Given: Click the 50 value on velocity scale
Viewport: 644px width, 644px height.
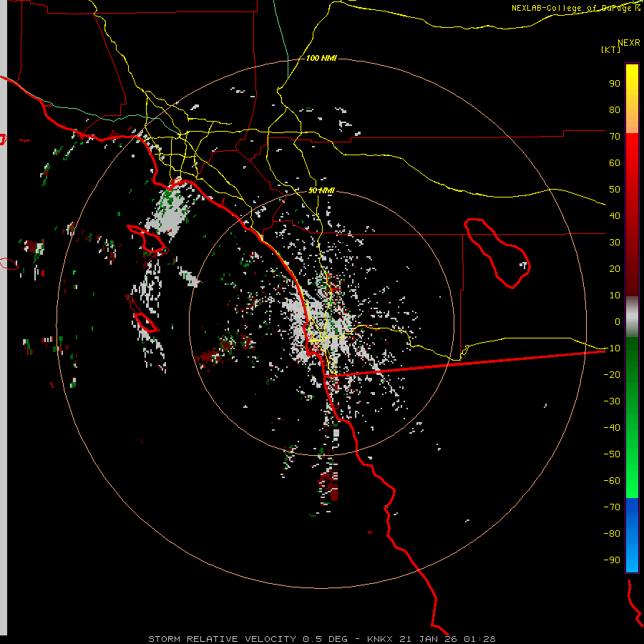Looking at the screenshot, I should 615,190.
